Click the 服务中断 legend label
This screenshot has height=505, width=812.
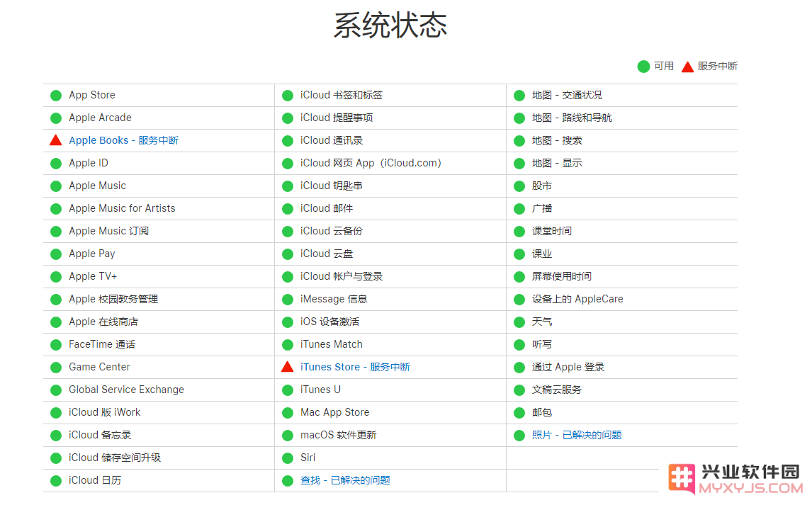click(717, 67)
